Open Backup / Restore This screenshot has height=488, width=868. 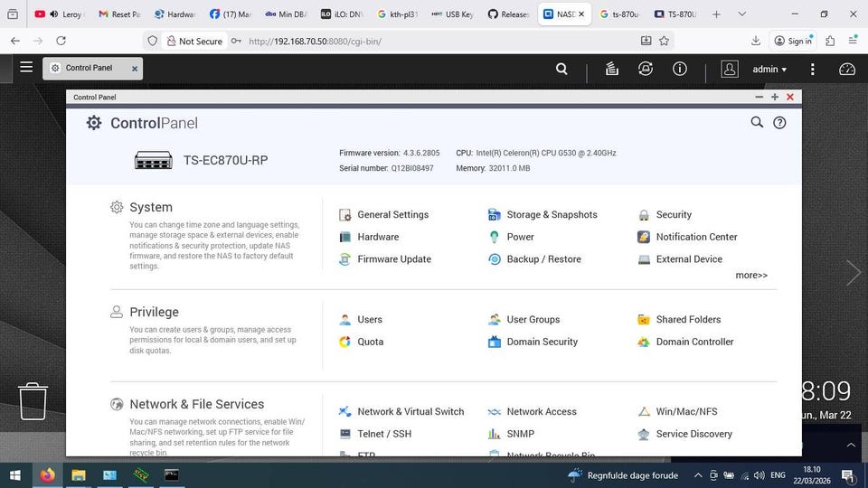tap(534, 259)
